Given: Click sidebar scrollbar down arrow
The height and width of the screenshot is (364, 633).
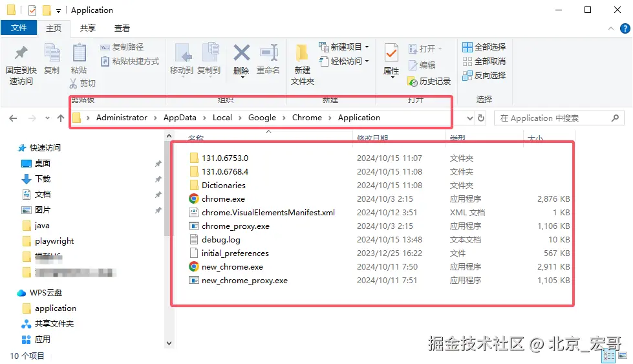Looking at the screenshot, I should tap(169, 343).
